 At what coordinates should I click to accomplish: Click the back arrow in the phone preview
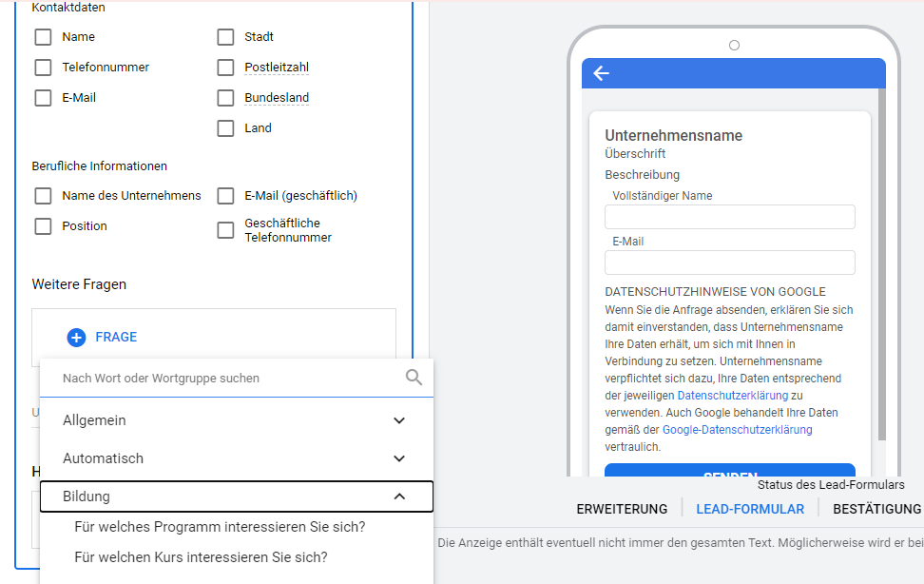[601, 72]
